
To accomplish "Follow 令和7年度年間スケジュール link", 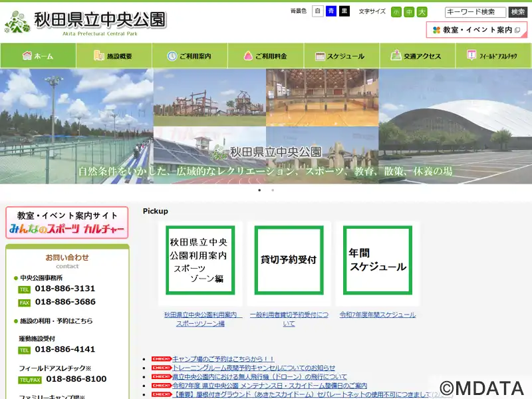I will coord(378,315).
